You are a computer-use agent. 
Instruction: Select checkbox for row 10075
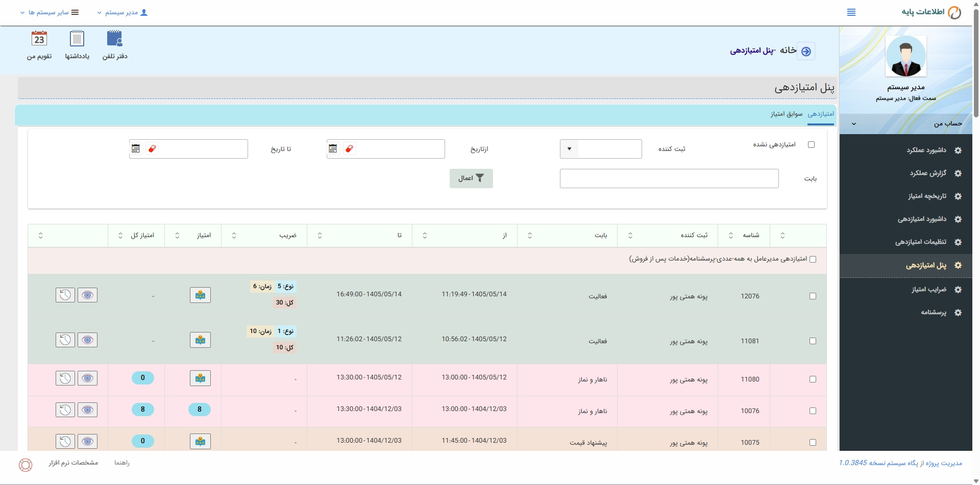pos(813,443)
